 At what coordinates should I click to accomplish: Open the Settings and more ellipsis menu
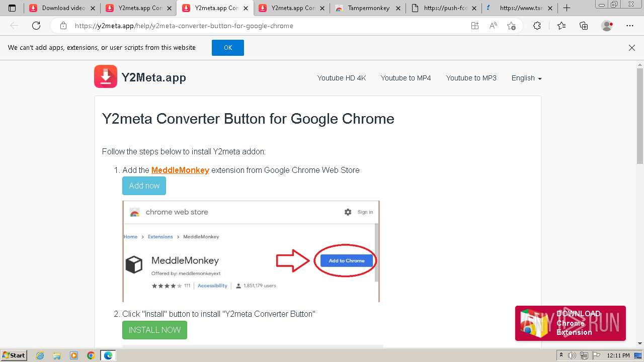click(630, 26)
